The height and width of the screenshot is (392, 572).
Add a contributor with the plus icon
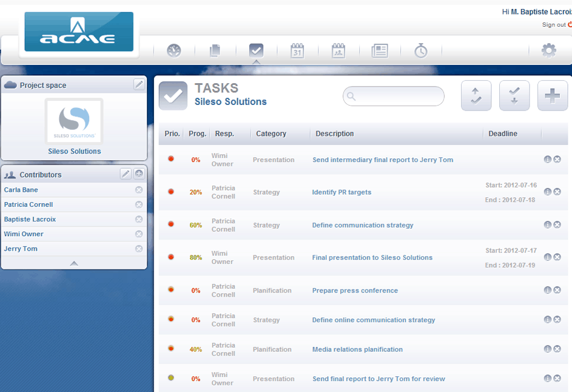(139, 174)
